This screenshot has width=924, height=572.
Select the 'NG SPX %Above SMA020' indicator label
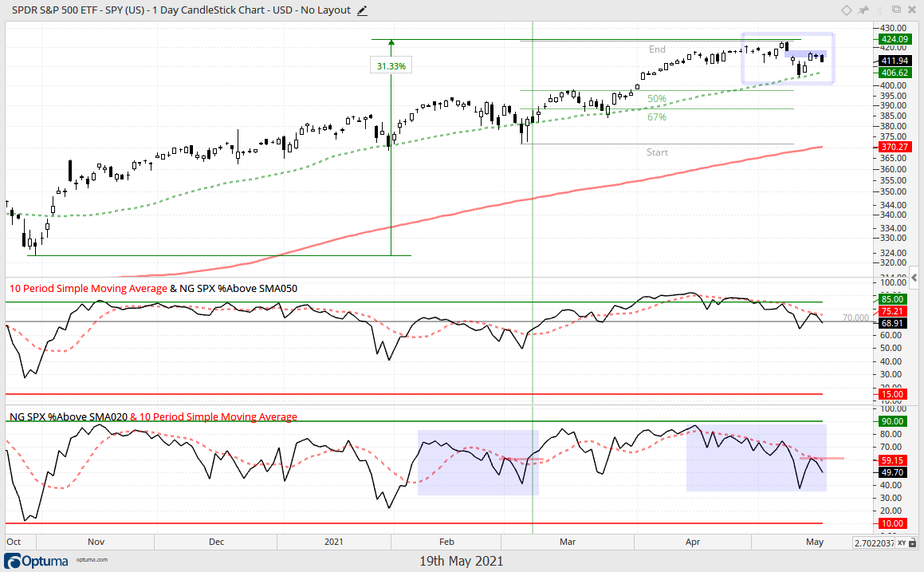click(69, 417)
